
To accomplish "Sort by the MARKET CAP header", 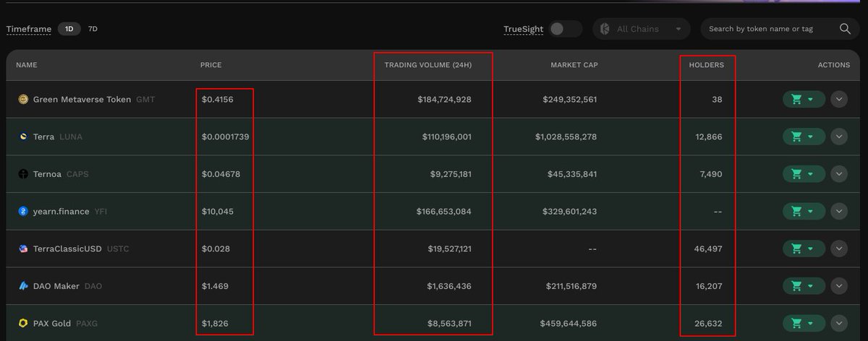I will pos(574,65).
